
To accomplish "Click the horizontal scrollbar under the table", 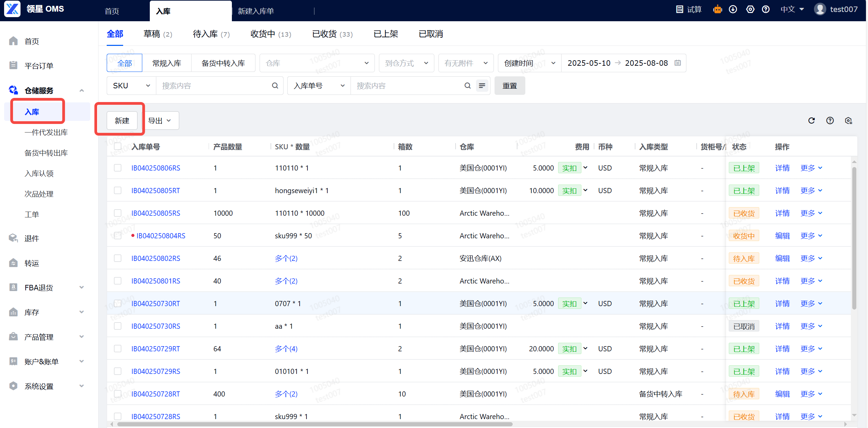I will (315, 424).
